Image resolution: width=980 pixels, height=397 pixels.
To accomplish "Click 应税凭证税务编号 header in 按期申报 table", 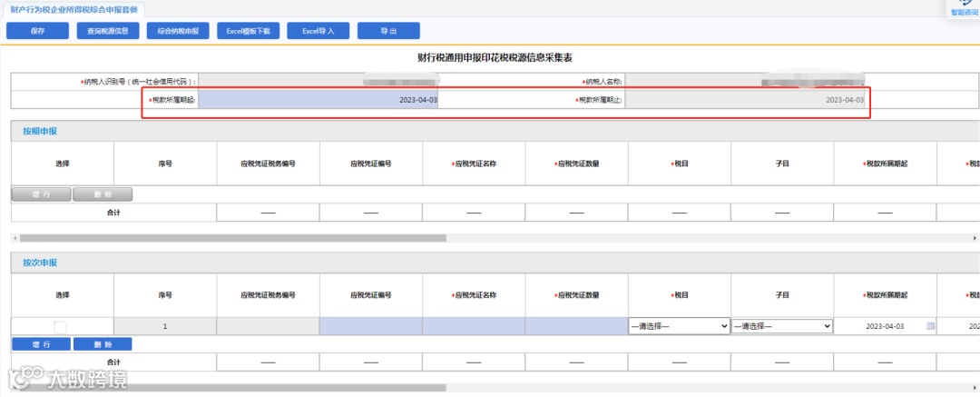I will point(268,164).
